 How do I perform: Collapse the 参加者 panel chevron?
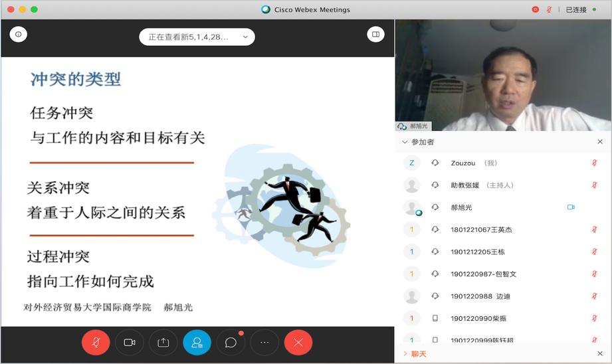coord(405,142)
